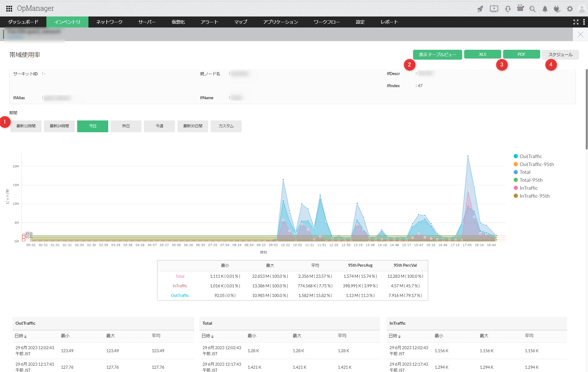Open the settings gear icon
This screenshot has height=372, width=588.
pyautogui.click(x=570, y=9)
